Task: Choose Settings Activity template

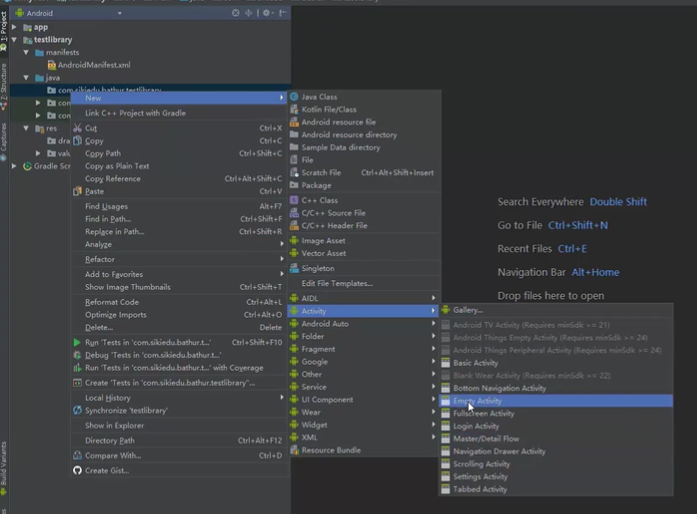Action: point(556,477)
